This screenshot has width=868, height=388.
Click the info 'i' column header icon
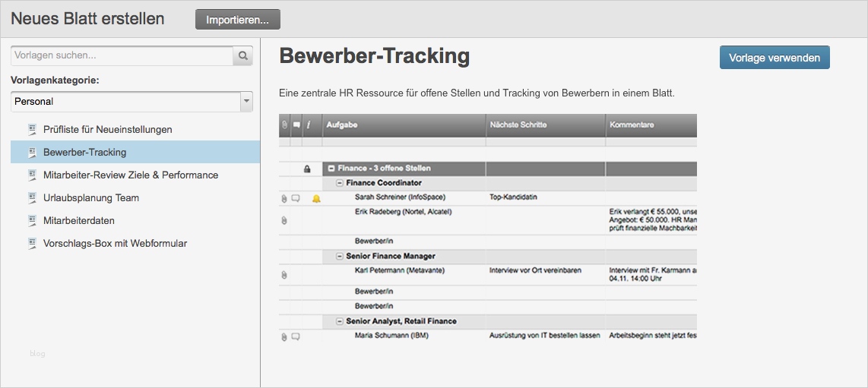309,125
